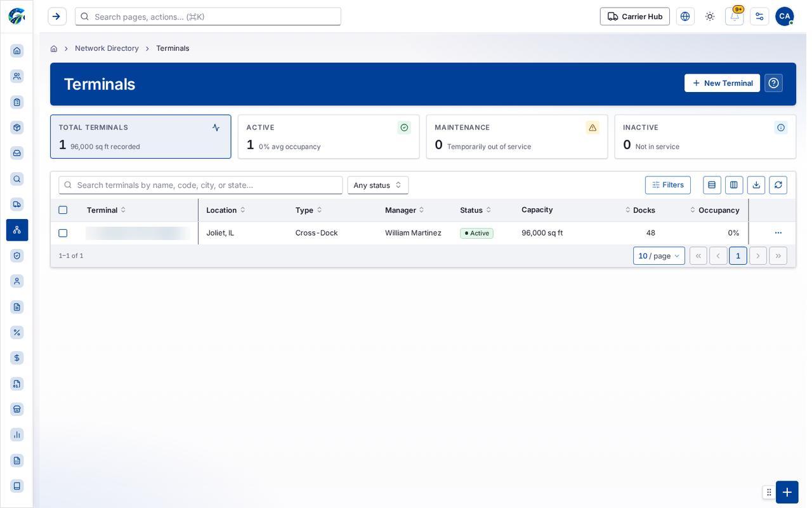Open the truck icon in the left sidebar
This screenshot has height=508, width=812.
click(17, 204)
